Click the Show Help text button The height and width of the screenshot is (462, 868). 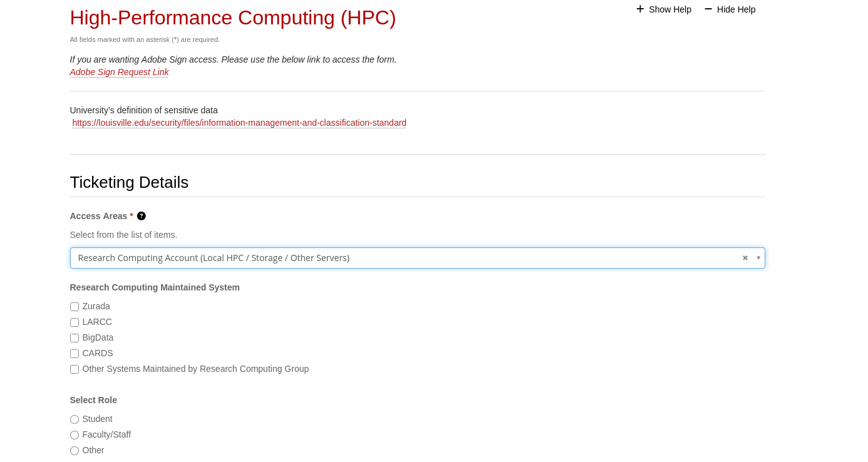pyautogui.click(x=669, y=9)
